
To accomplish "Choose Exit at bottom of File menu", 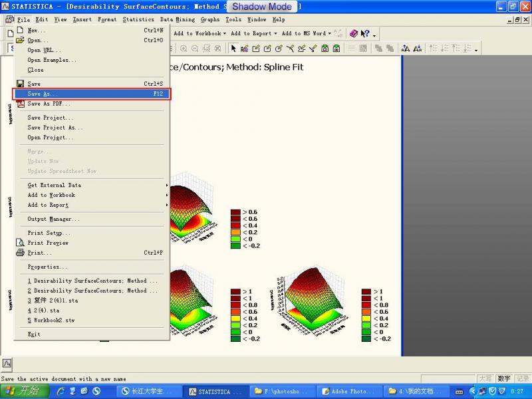I will (92, 334).
